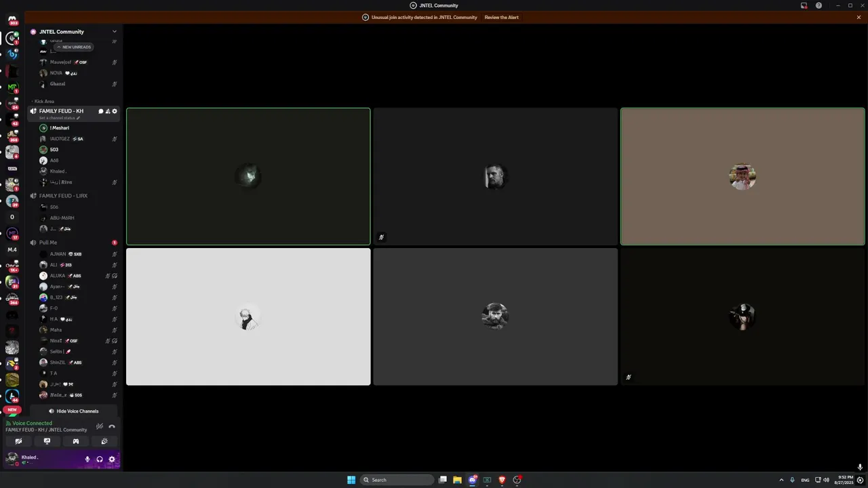Image resolution: width=868 pixels, height=488 pixels.
Task: Invite people to FAMILY FEUD - KH channel
Action: pos(107,111)
